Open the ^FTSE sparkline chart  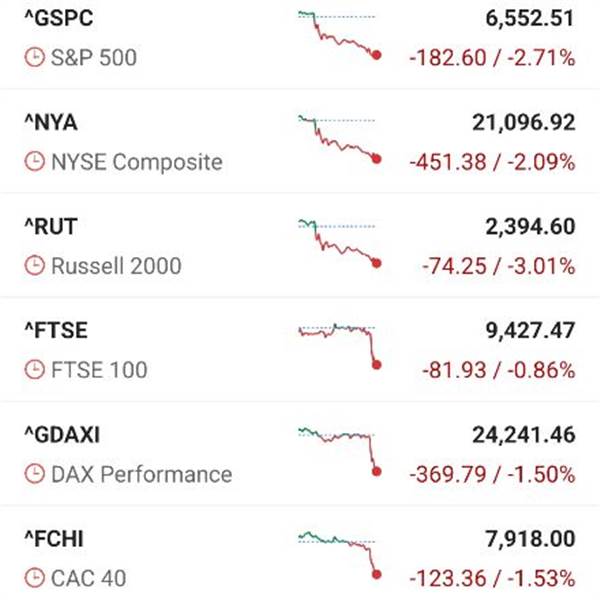[x=338, y=343]
